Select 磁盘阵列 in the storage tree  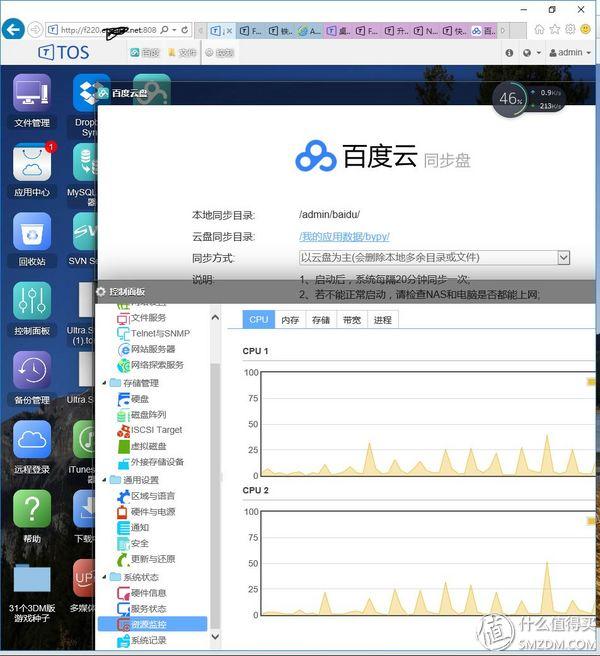tap(148, 414)
